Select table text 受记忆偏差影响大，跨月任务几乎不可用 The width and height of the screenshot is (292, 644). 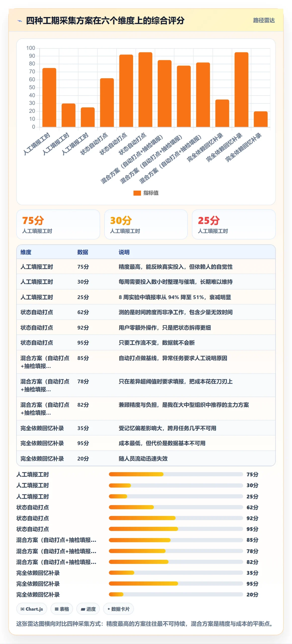pos(168,428)
